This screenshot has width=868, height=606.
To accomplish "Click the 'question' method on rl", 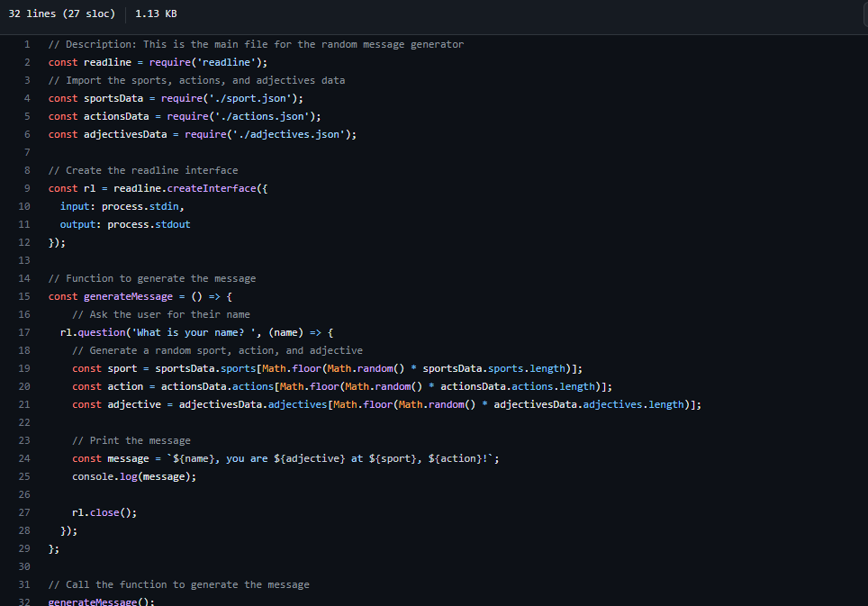I will coord(102,332).
